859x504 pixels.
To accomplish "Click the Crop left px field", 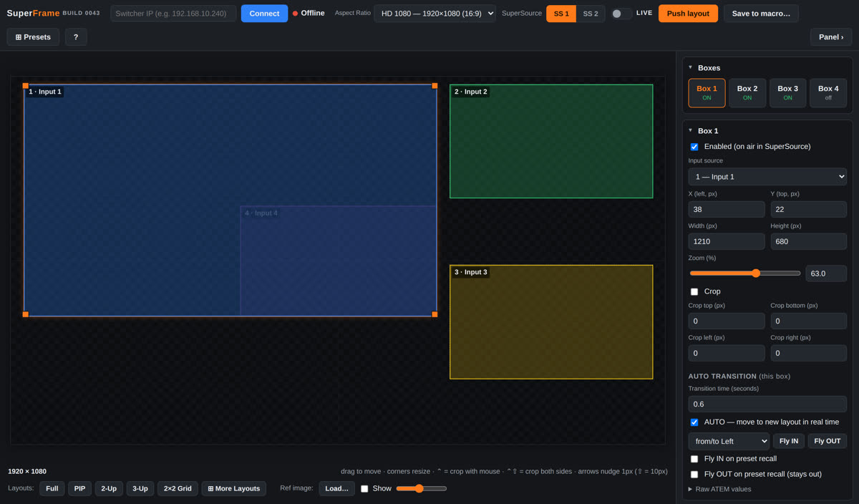I will [x=727, y=353].
